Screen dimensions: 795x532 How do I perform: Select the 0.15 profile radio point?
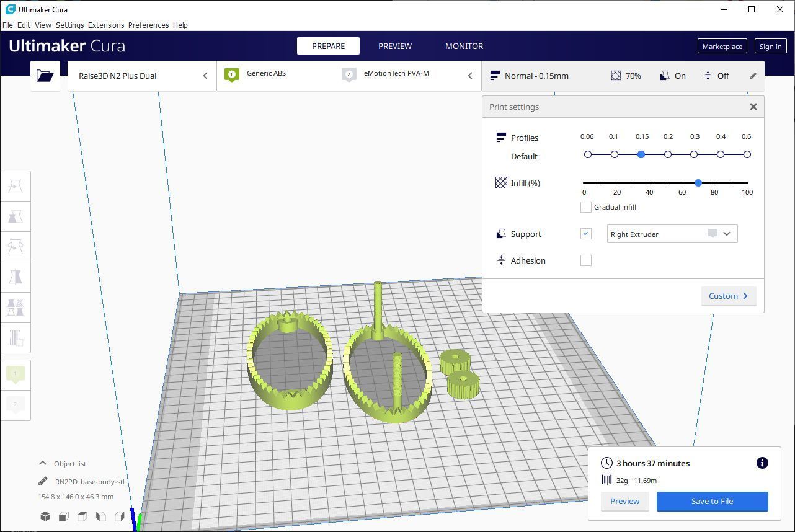(x=641, y=154)
